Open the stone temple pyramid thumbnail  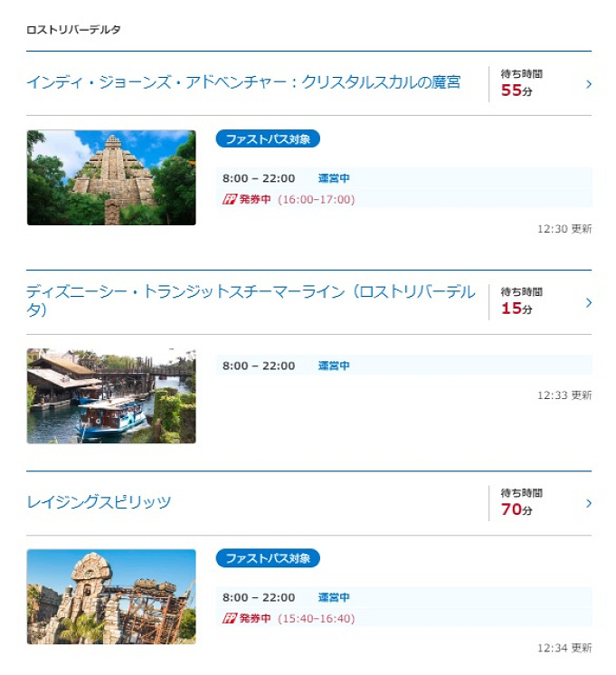coord(111,177)
